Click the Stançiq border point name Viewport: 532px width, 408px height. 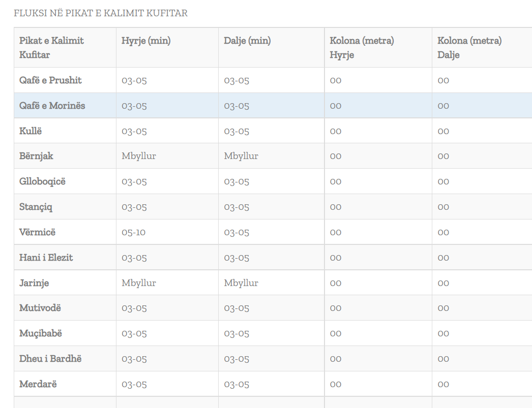click(36, 207)
